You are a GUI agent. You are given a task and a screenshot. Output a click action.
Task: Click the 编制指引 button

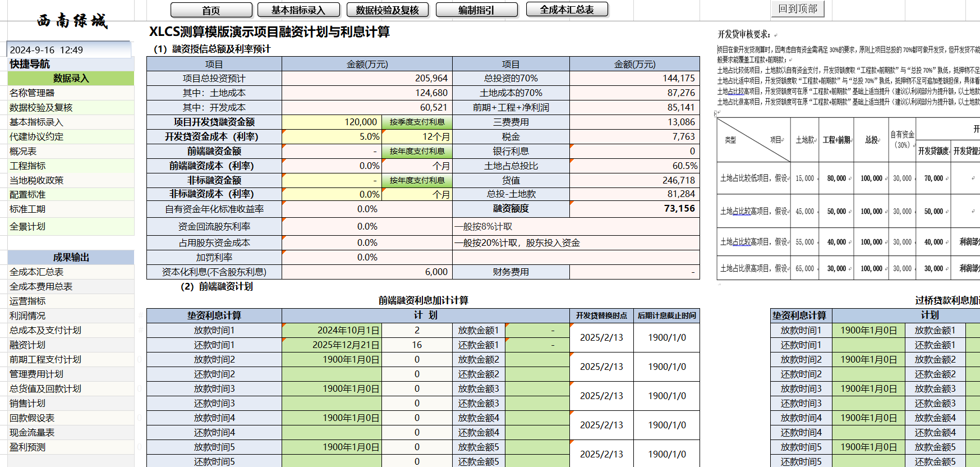pyautogui.click(x=476, y=10)
